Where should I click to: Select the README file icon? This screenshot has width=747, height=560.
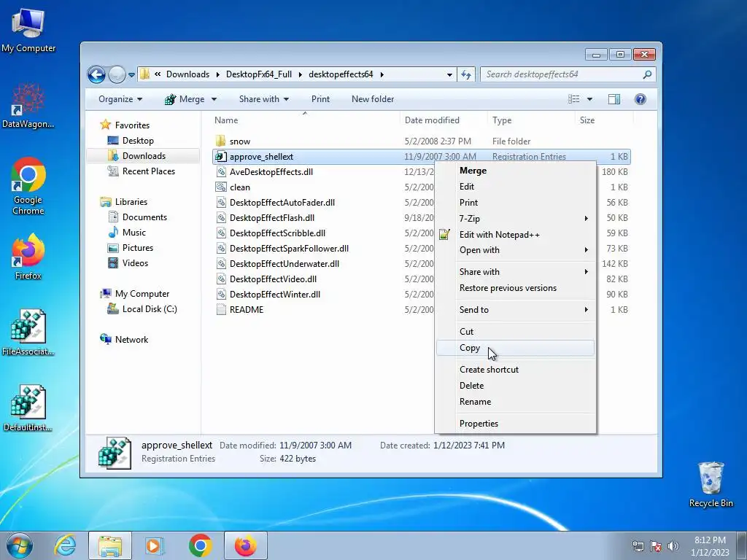pyautogui.click(x=221, y=309)
